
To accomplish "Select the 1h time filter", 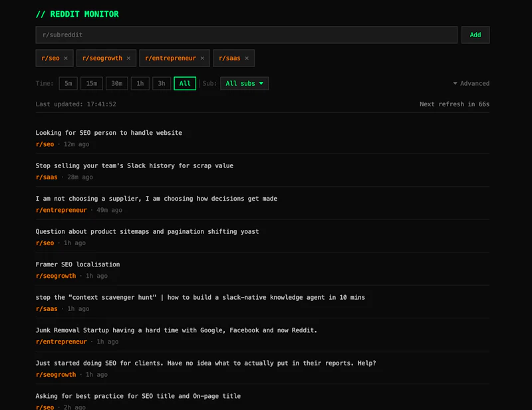I will coord(140,84).
